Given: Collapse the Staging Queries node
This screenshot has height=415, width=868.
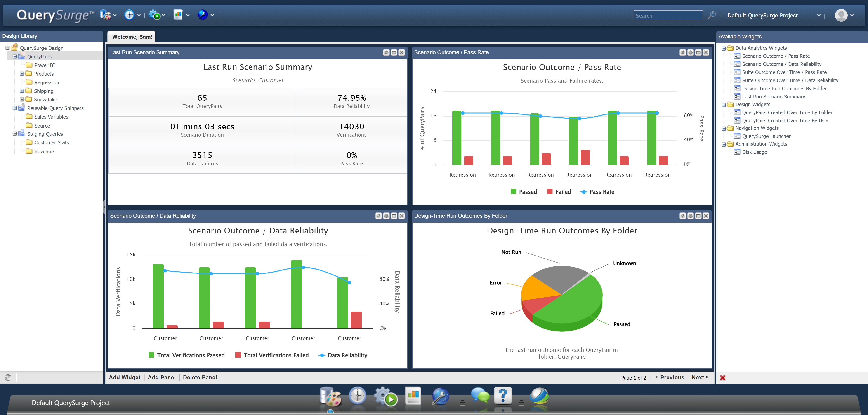Looking at the screenshot, I should coord(15,134).
